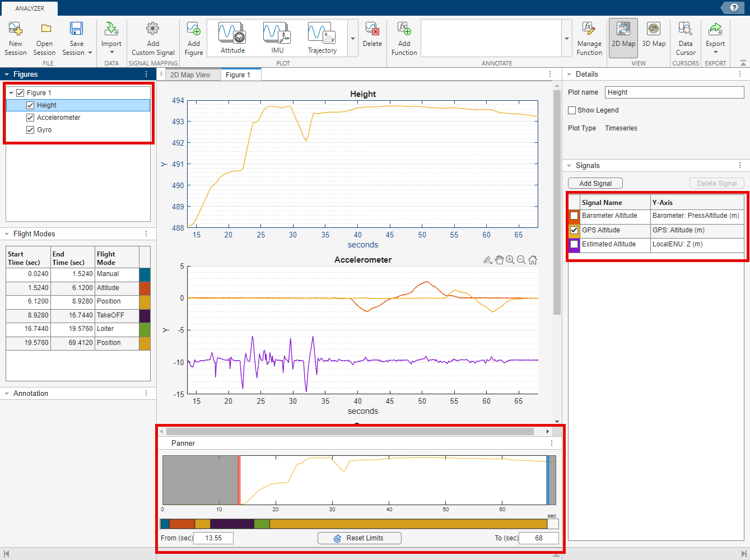
Task: Open the Import data menu
Action: [x=111, y=39]
